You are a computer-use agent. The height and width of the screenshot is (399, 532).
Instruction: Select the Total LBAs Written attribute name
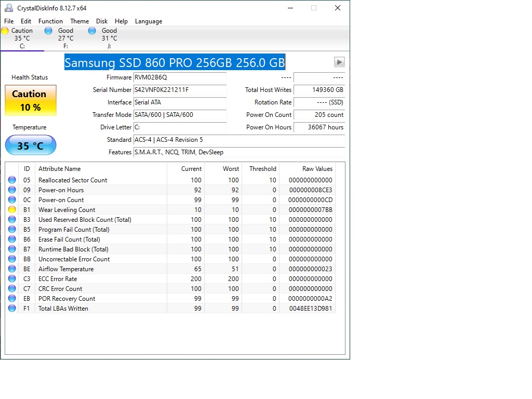coord(63,309)
